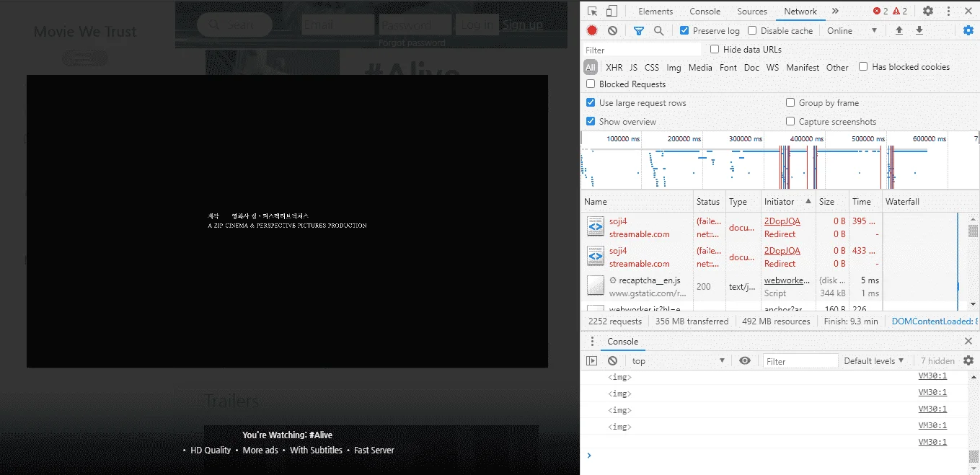Click in the console Filter field

(x=800, y=361)
